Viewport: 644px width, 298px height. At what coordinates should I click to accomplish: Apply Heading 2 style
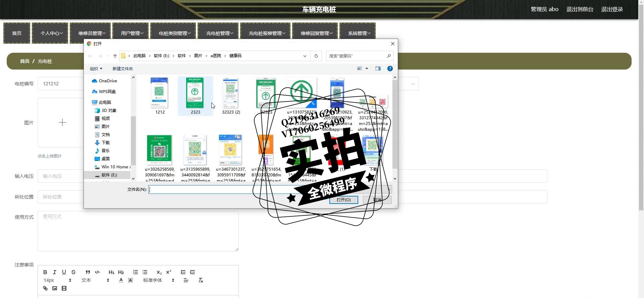point(121,272)
